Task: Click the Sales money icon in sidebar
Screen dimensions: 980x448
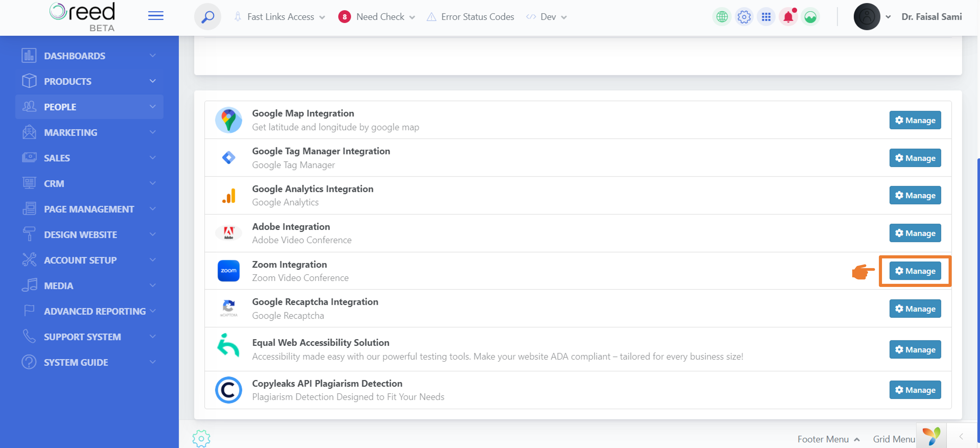Action: [29, 158]
